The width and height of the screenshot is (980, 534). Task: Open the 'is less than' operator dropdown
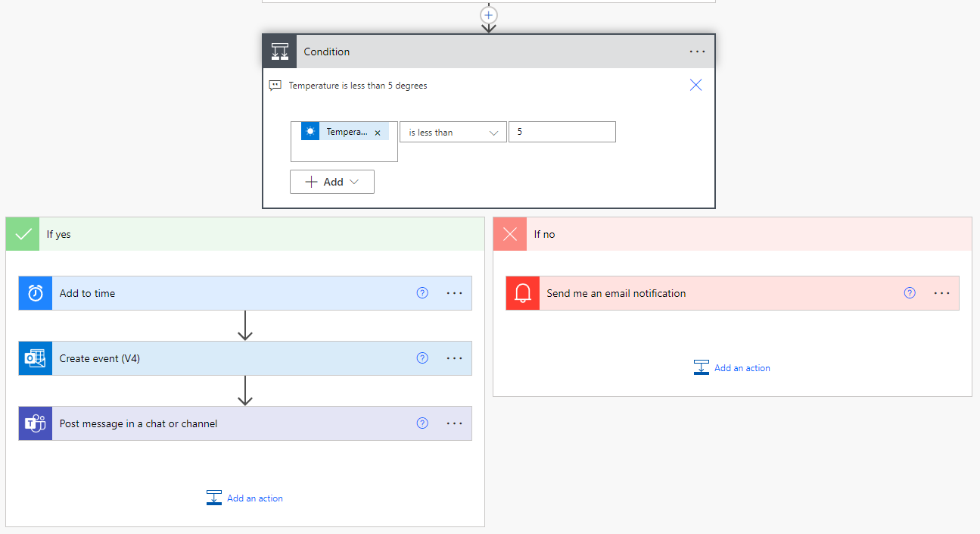coord(453,132)
